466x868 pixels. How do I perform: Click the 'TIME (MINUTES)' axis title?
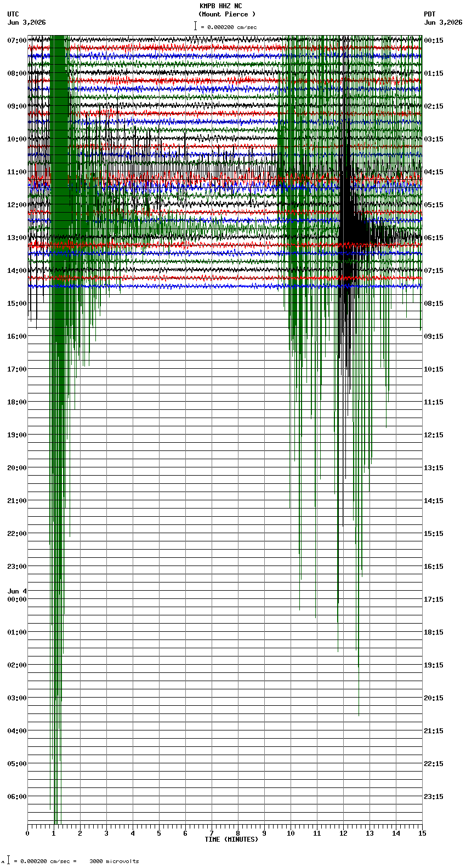pyautogui.click(x=231, y=840)
